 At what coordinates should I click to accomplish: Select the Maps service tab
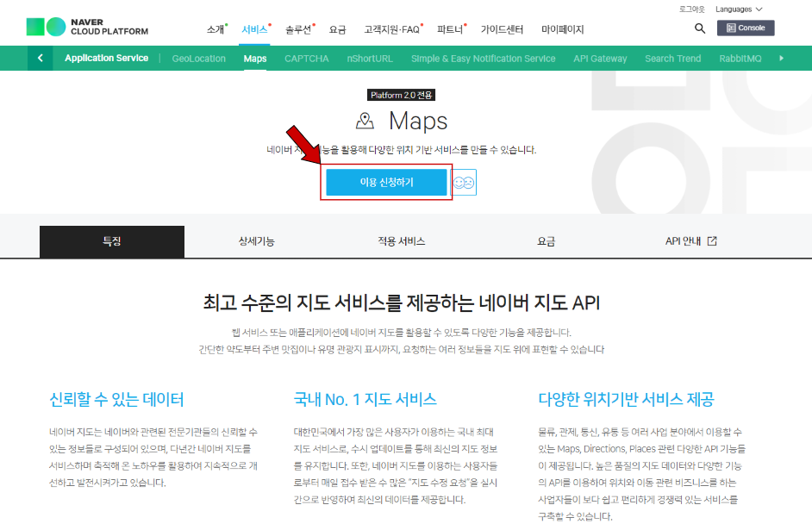coord(255,59)
